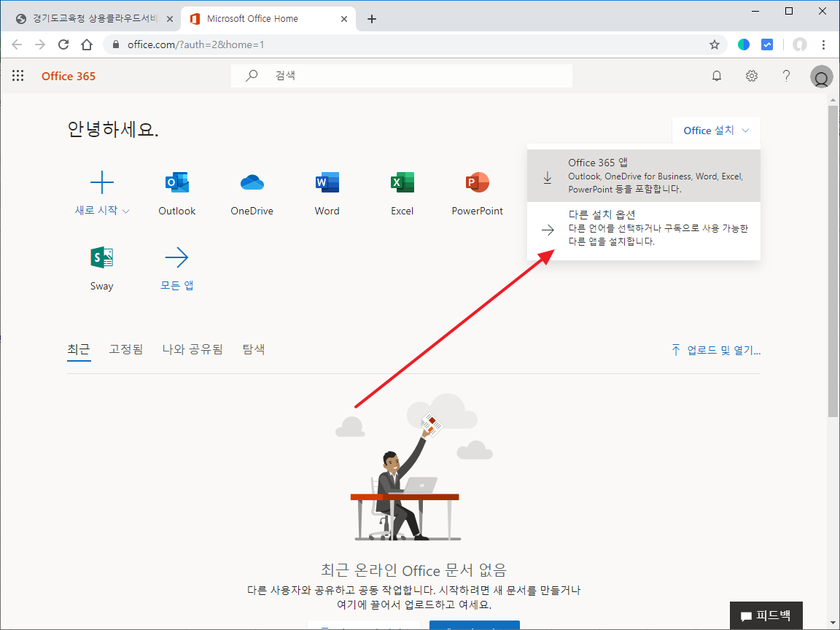Select the Microsoft Office Home browser tab
840x630 pixels.
pyautogui.click(x=268, y=19)
